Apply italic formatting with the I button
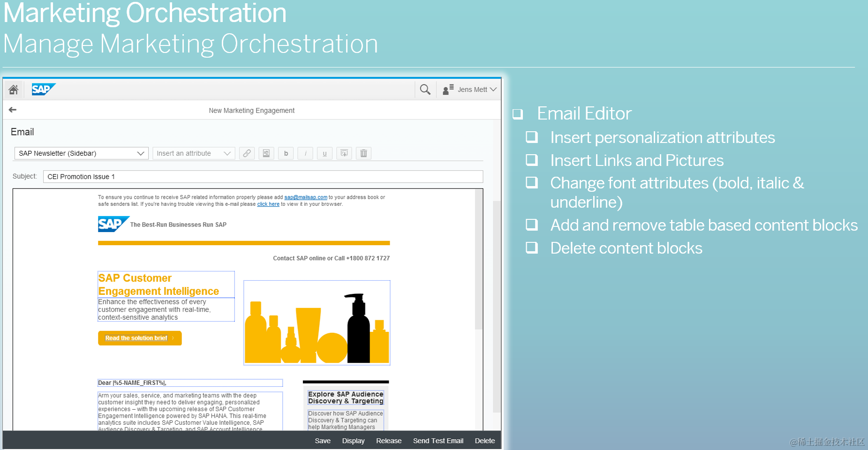Viewport: 868px width, 450px height. coord(305,153)
